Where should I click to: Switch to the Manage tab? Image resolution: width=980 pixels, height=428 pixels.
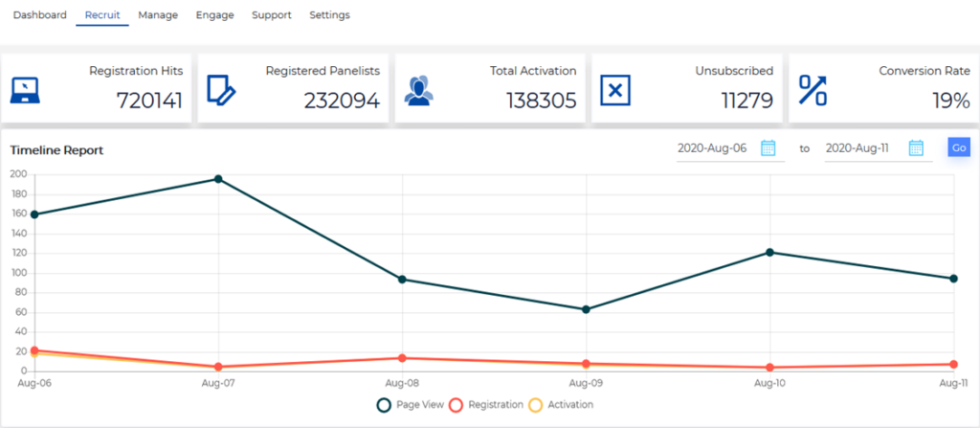157,15
